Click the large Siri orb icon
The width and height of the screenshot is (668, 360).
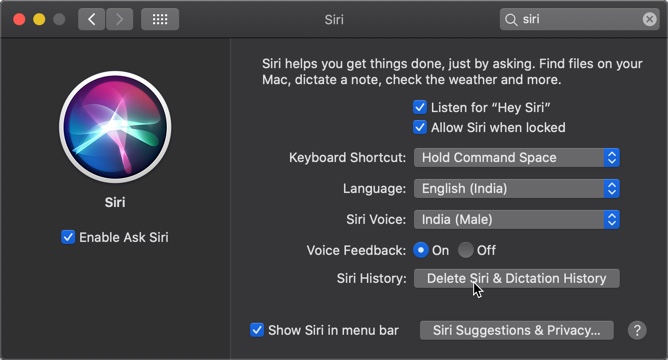pyautogui.click(x=115, y=127)
